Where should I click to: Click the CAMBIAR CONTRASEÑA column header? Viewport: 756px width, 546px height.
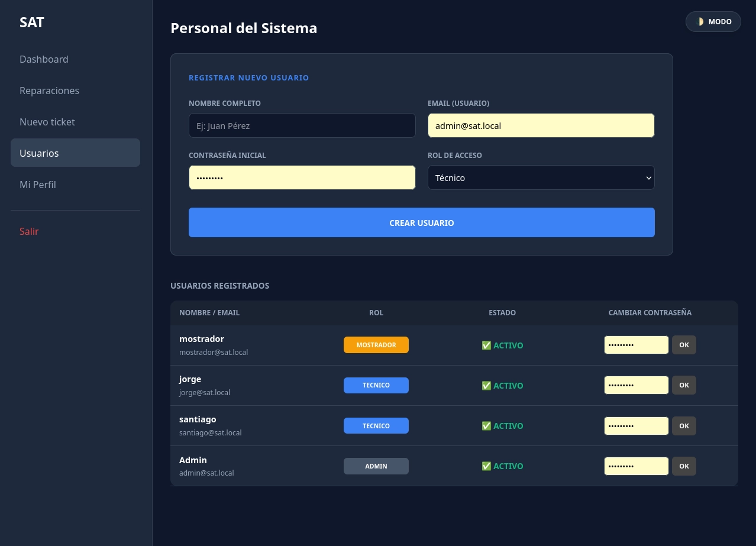point(650,312)
